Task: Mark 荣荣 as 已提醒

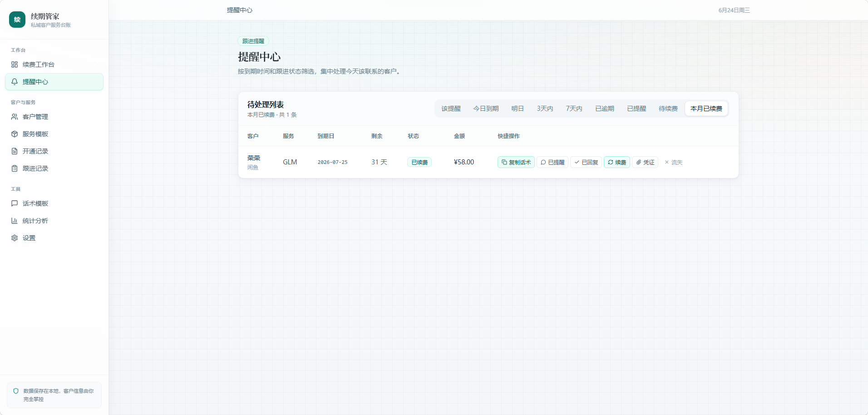Action: pyautogui.click(x=552, y=162)
